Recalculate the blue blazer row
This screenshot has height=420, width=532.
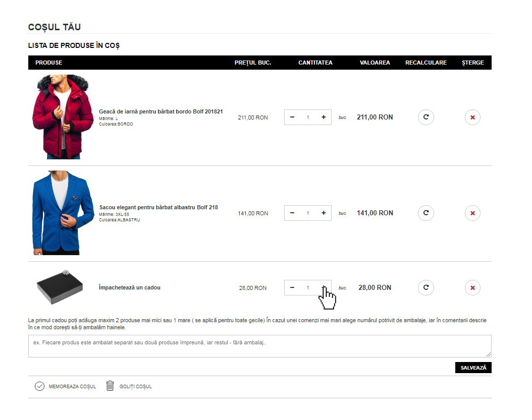tap(426, 213)
